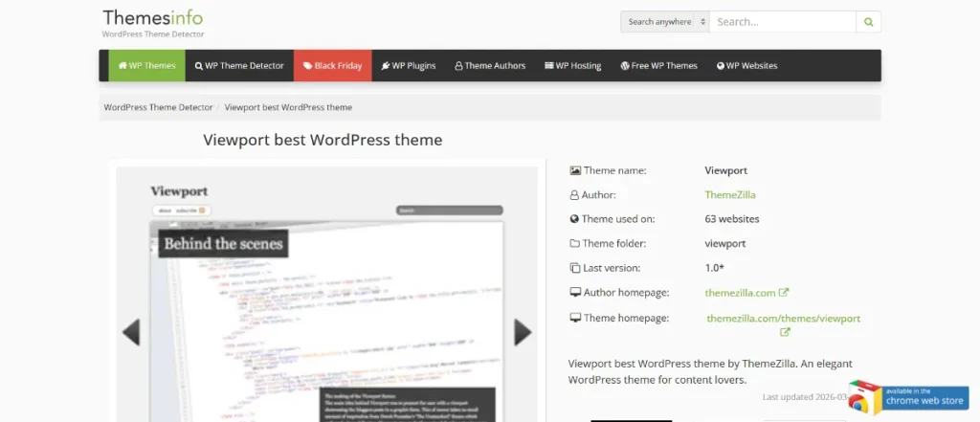
Task: Click the external-link icon below theme homepage
Action: [785, 332]
